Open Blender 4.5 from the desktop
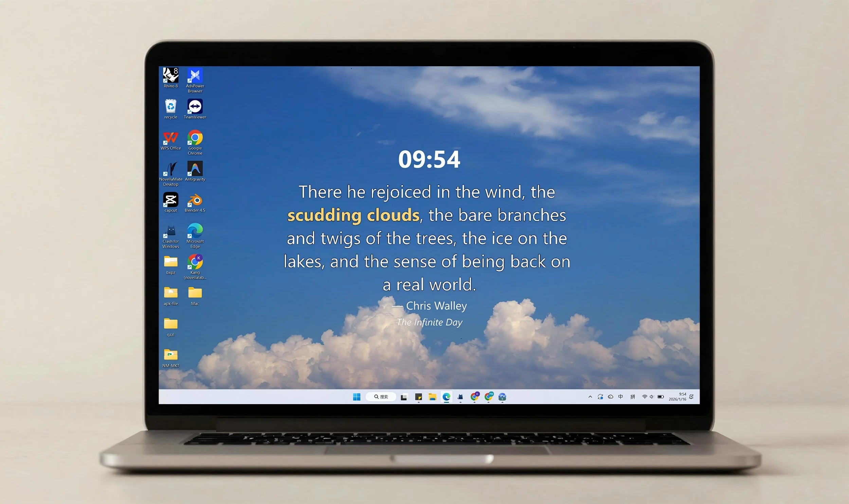Image resolution: width=849 pixels, height=504 pixels. tap(195, 200)
